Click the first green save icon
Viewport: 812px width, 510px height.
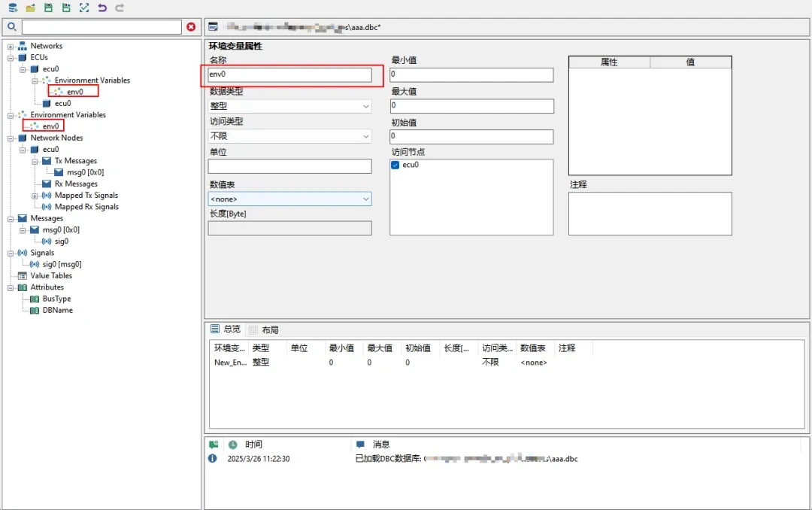48,8
